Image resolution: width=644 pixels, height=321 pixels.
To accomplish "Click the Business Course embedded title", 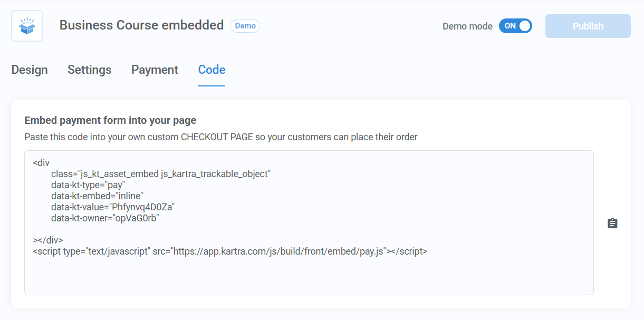I will 141,25.
